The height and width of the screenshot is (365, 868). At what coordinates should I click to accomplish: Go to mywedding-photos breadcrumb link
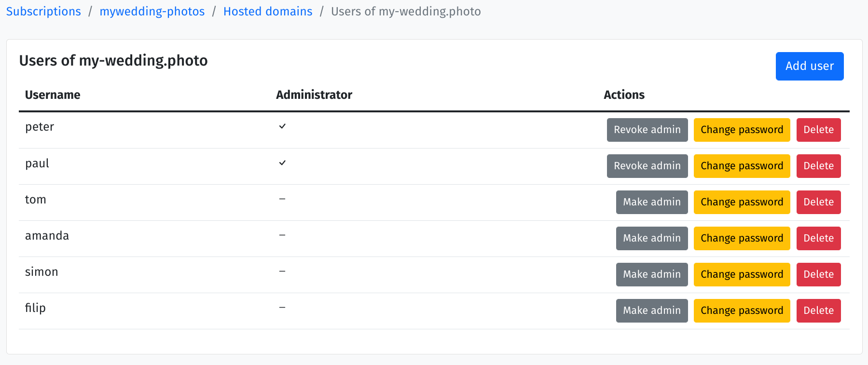coord(152,12)
